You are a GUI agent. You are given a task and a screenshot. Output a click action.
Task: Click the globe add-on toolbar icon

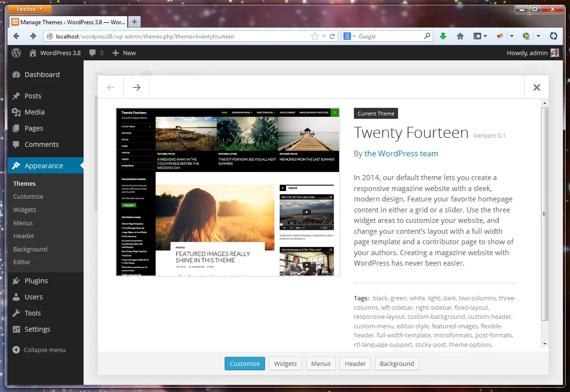coord(526,36)
